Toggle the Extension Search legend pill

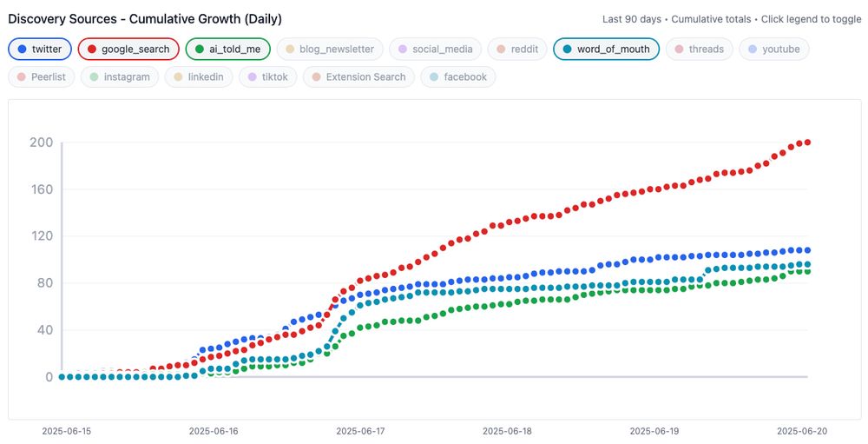[358, 77]
